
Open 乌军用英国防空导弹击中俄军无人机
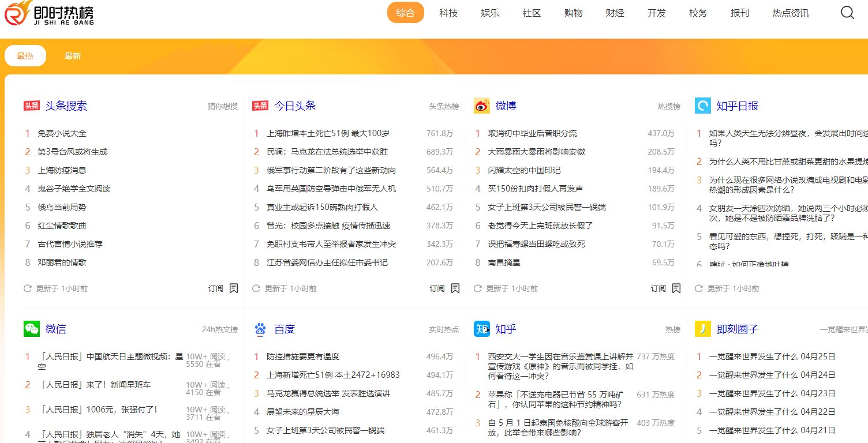pos(331,189)
